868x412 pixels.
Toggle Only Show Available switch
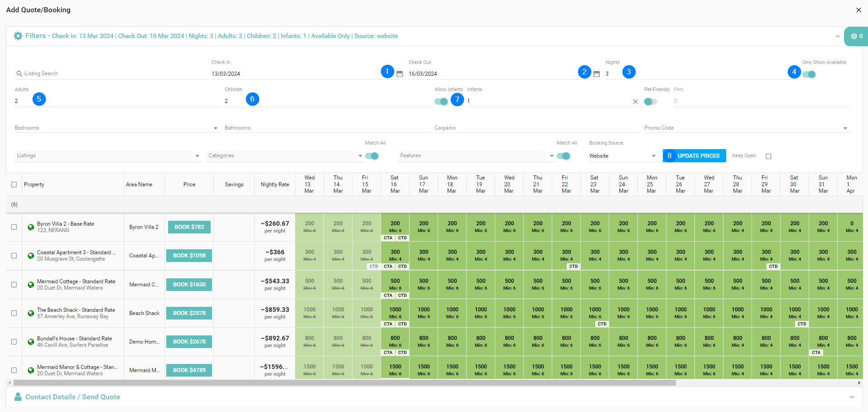[x=809, y=74]
